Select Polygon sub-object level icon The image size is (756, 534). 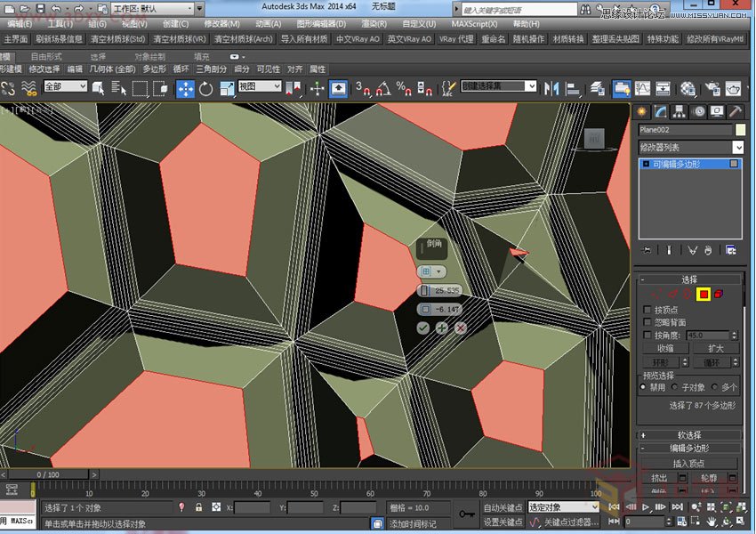[x=704, y=295]
